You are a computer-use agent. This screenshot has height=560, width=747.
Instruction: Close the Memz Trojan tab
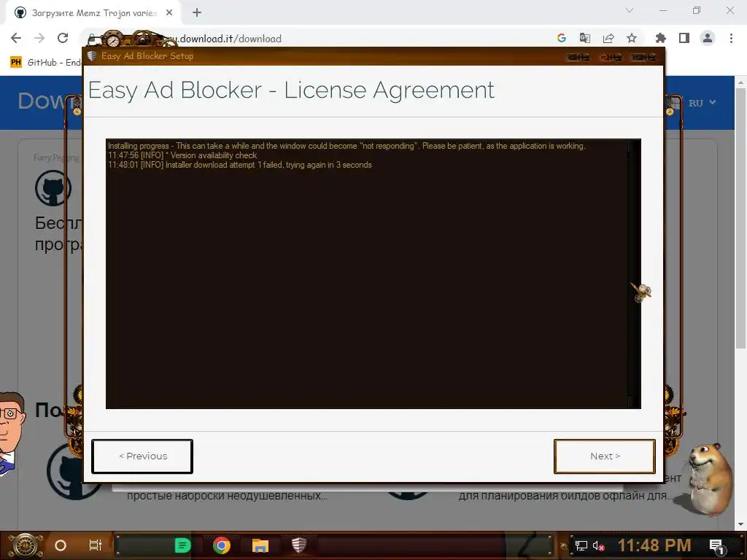click(169, 13)
